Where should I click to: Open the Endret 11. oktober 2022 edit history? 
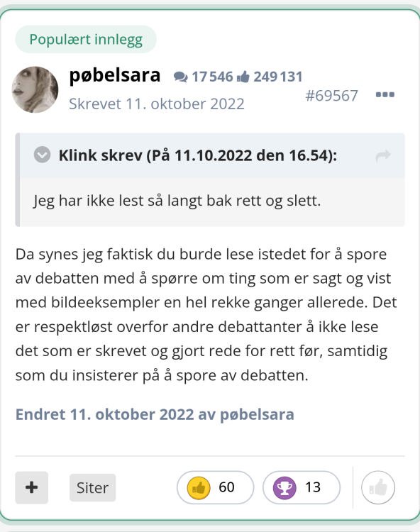coord(155,415)
